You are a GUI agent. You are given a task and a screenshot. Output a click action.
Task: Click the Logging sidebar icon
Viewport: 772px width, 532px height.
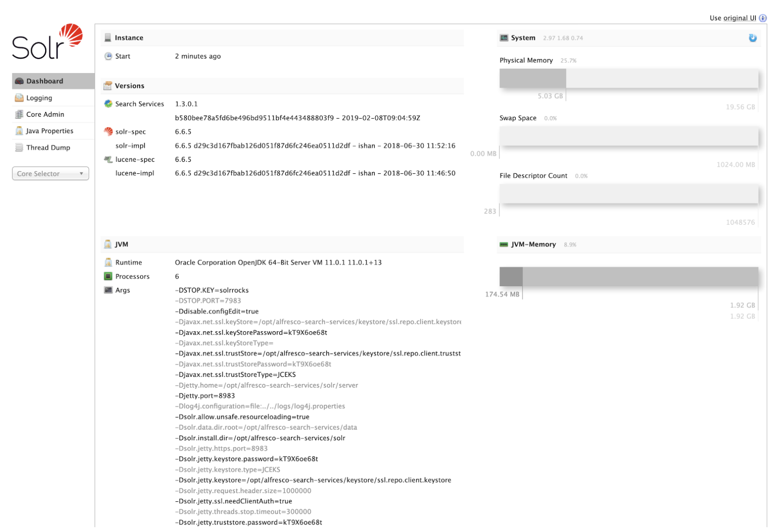pos(19,98)
